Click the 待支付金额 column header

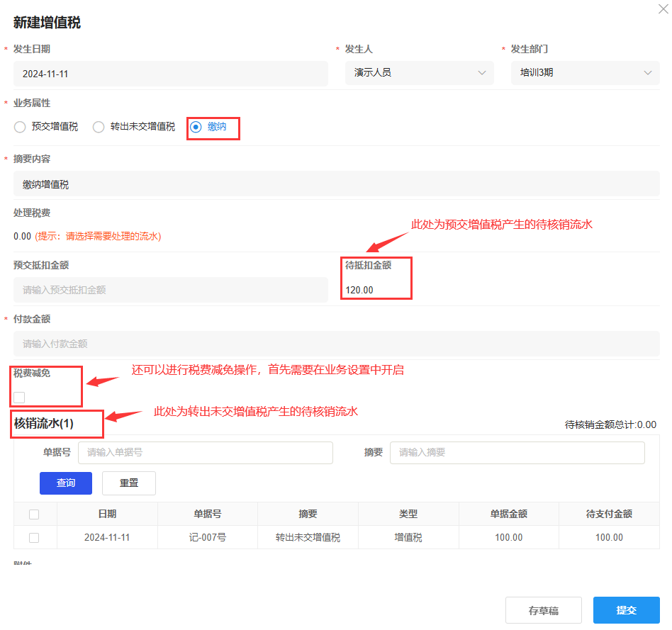point(609,514)
